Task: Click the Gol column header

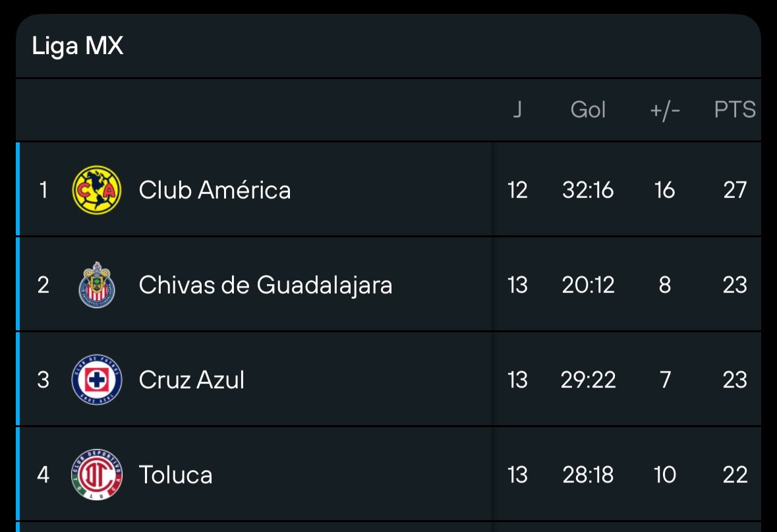Action: point(588,109)
